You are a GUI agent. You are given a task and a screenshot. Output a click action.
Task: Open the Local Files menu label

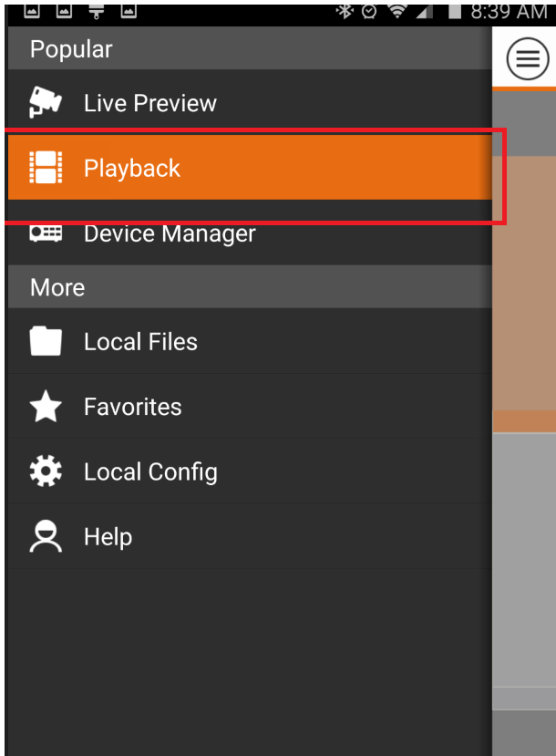click(140, 342)
